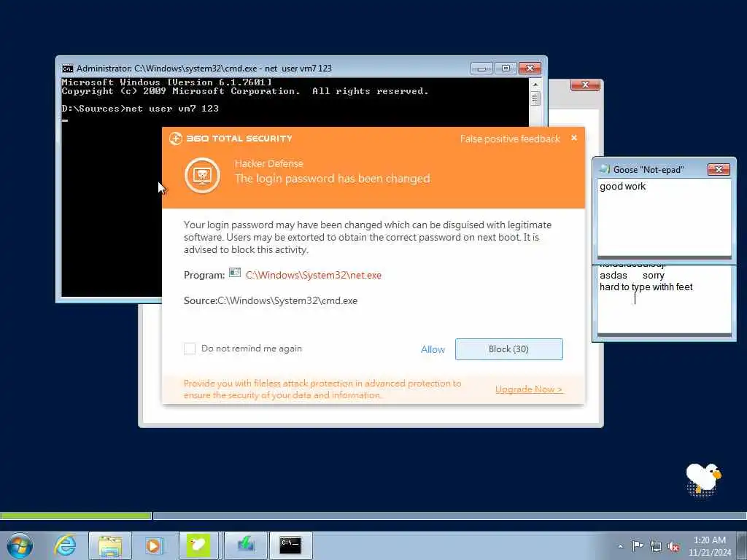The width and height of the screenshot is (747, 560).
Task: Click the Hacker Defense skull monitor icon
Action: point(203,175)
